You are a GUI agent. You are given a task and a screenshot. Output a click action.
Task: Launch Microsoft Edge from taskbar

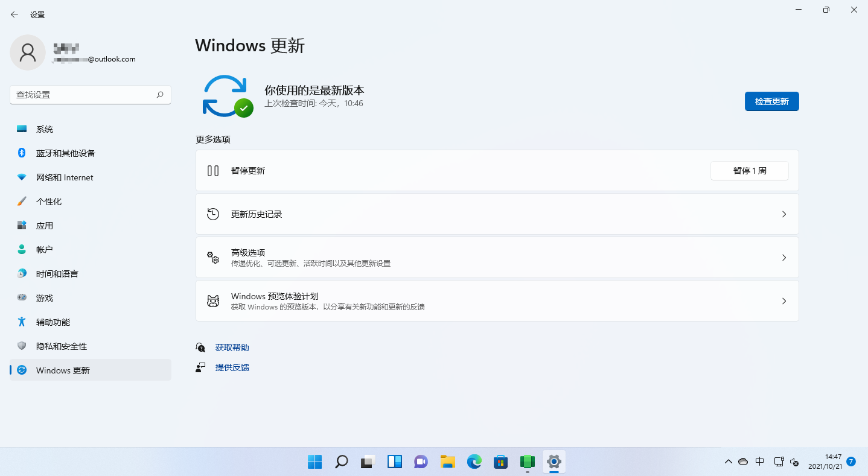coord(474,462)
